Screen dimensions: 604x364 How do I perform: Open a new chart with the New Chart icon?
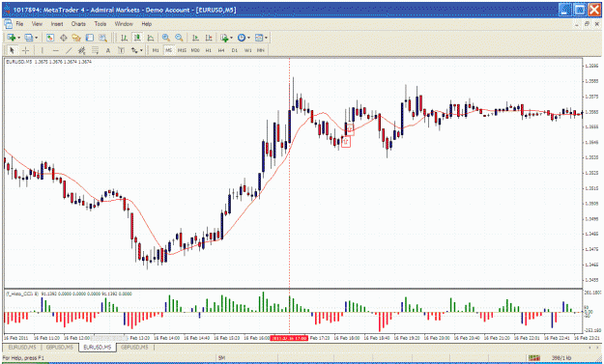(11, 38)
